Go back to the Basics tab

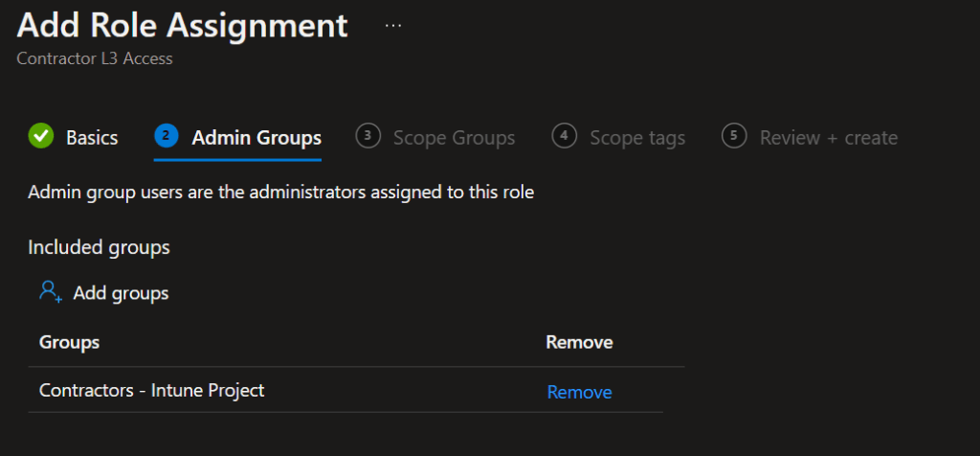pyautogui.click(x=92, y=138)
